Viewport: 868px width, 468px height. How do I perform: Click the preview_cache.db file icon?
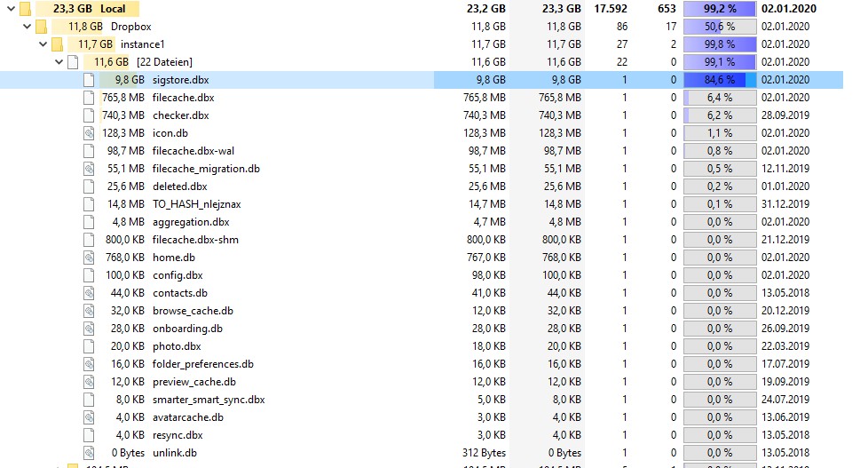[x=89, y=382]
